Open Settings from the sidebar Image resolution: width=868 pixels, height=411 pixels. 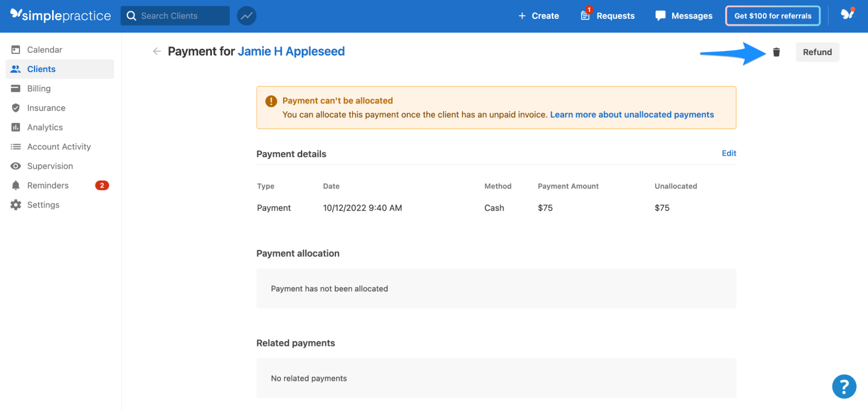[43, 204]
